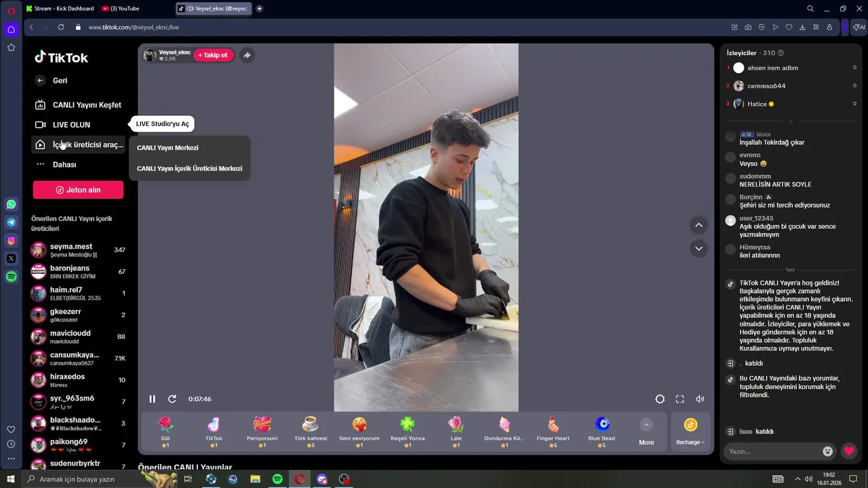Click the TikTok logo
The height and width of the screenshot is (488, 868).
tap(61, 58)
